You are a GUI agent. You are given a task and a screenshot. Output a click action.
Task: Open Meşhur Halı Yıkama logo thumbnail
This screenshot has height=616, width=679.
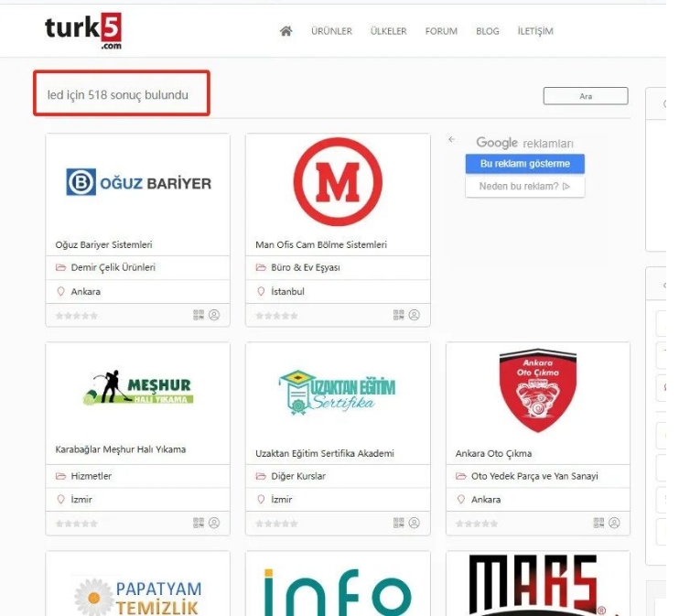click(x=137, y=388)
